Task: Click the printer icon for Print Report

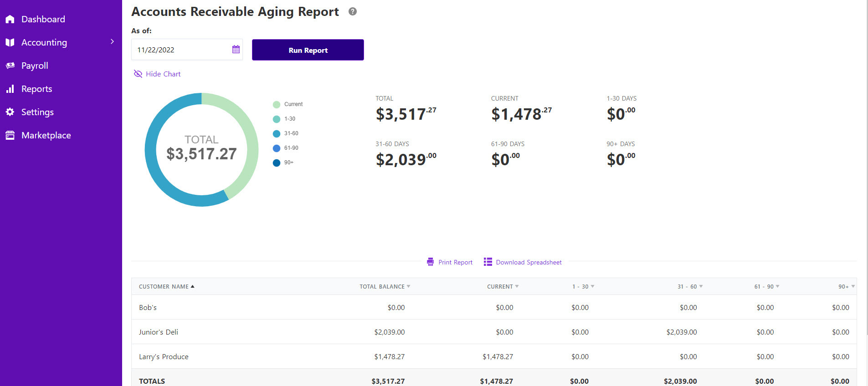Action: tap(430, 262)
